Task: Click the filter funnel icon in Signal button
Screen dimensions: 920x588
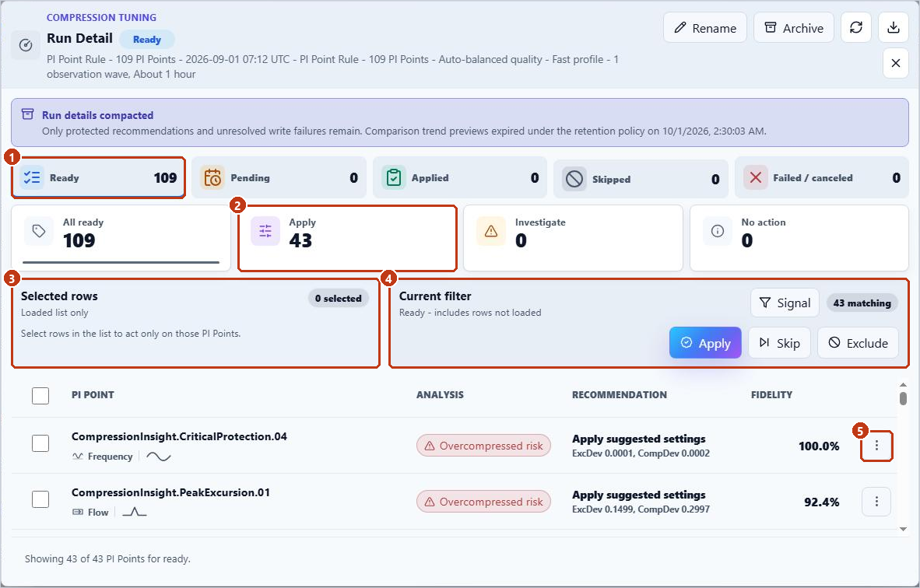Action: tap(765, 303)
